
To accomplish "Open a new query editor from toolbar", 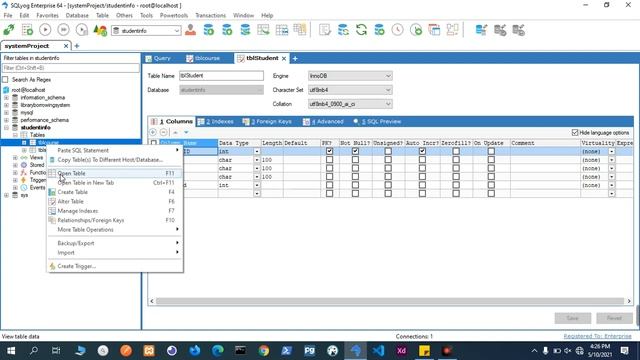I will click(27, 30).
